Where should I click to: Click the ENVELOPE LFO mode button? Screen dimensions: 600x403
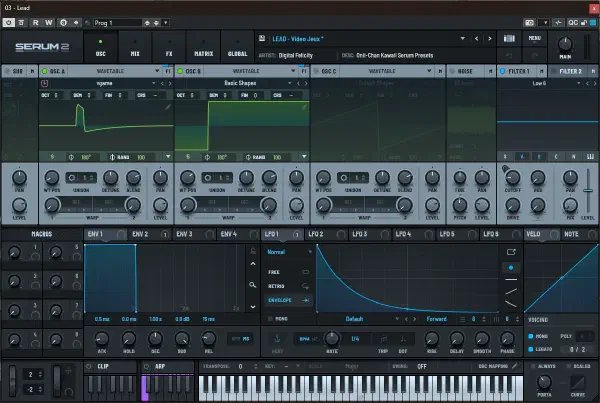(288, 300)
